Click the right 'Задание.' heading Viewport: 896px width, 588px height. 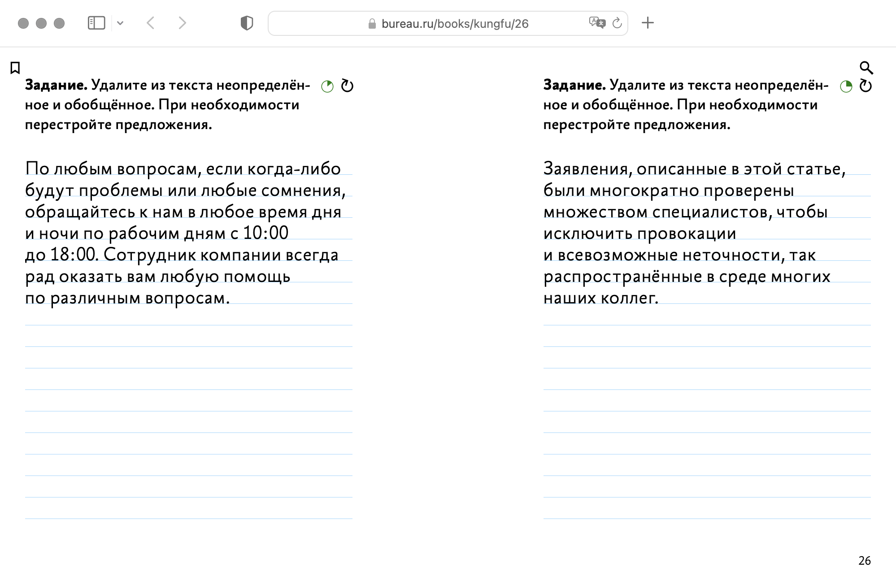point(574,85)
